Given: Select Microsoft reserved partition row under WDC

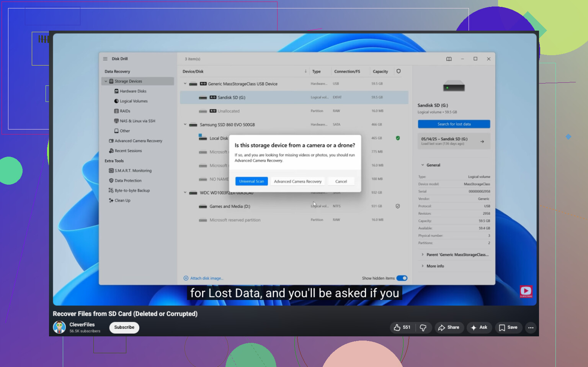Looking at the screenshot, I should [294, 220].
